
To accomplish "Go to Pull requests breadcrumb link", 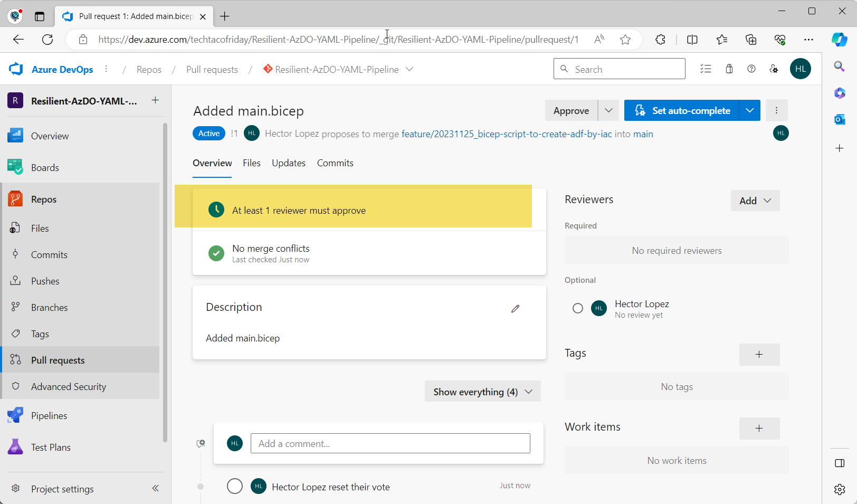I will point(212,70).
